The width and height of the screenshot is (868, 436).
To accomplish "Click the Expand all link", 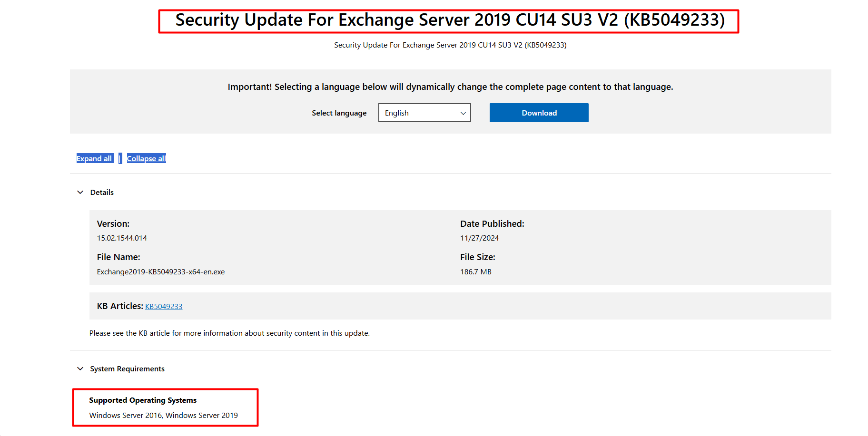I will [95, 158].
